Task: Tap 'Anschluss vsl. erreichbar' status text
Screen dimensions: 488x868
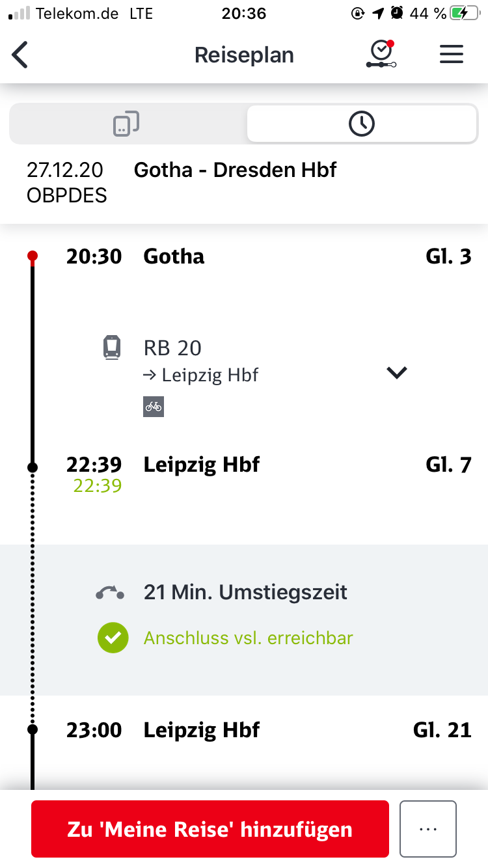Action: coord(248,638)
